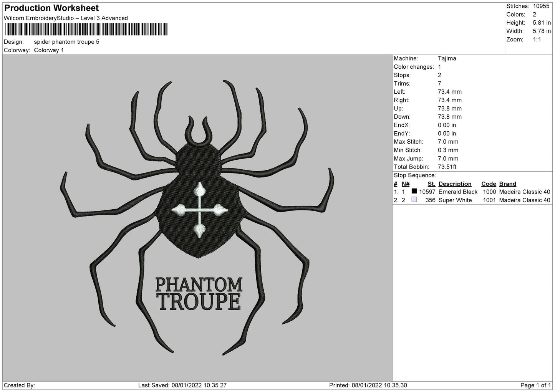
Task: Select the Brand column header
Action: point(507,184)
